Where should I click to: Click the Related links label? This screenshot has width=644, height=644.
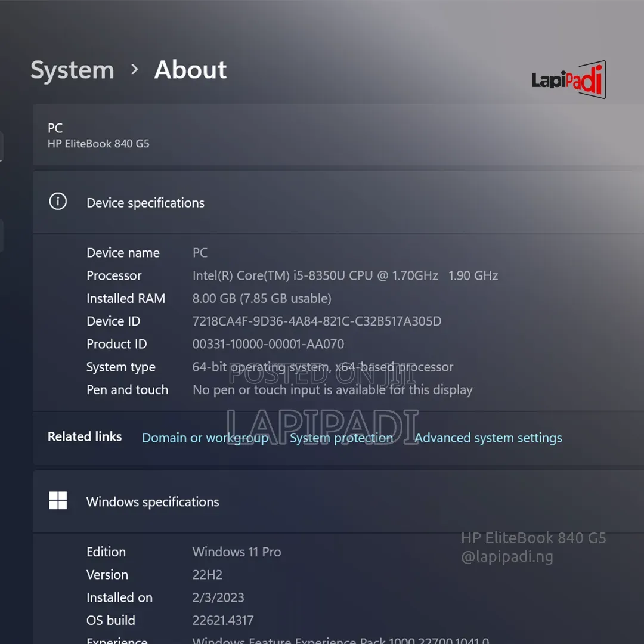[x=85, y=436]
